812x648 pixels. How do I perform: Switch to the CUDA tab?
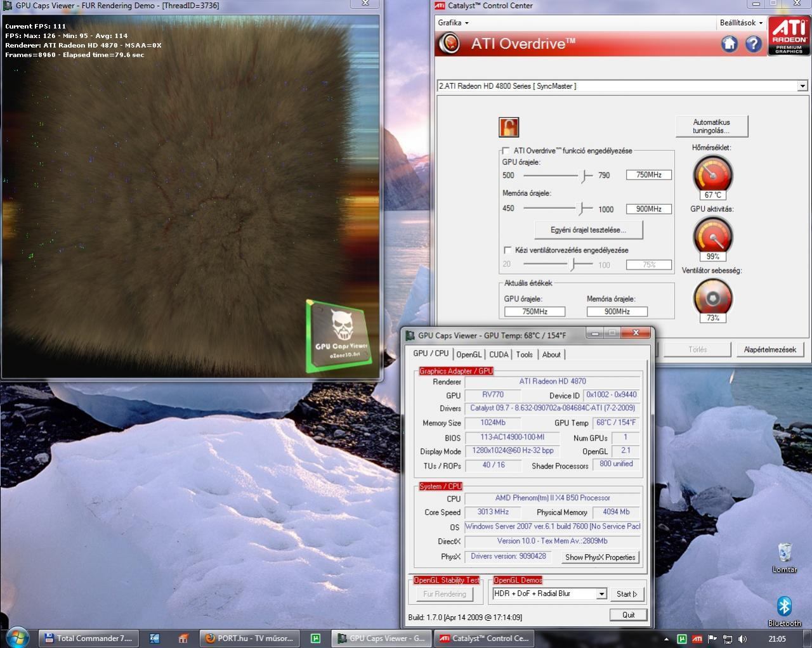pyautogui.click(x=499, y=355)
